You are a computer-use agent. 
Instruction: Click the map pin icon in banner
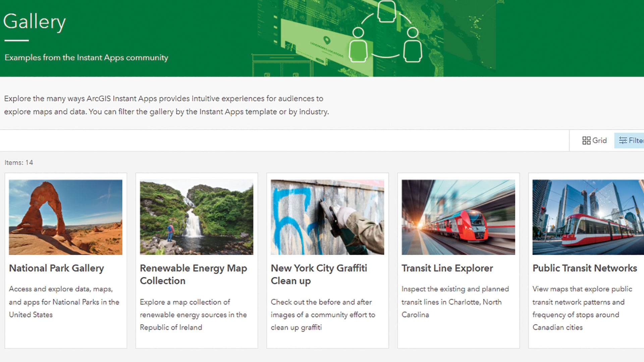(x=327, y=41)
